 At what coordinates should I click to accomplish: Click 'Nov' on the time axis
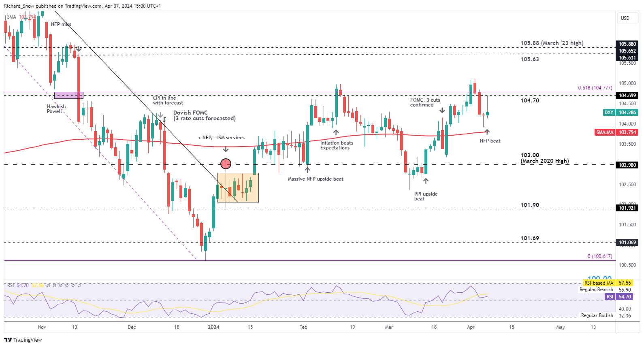coord(42,327)
